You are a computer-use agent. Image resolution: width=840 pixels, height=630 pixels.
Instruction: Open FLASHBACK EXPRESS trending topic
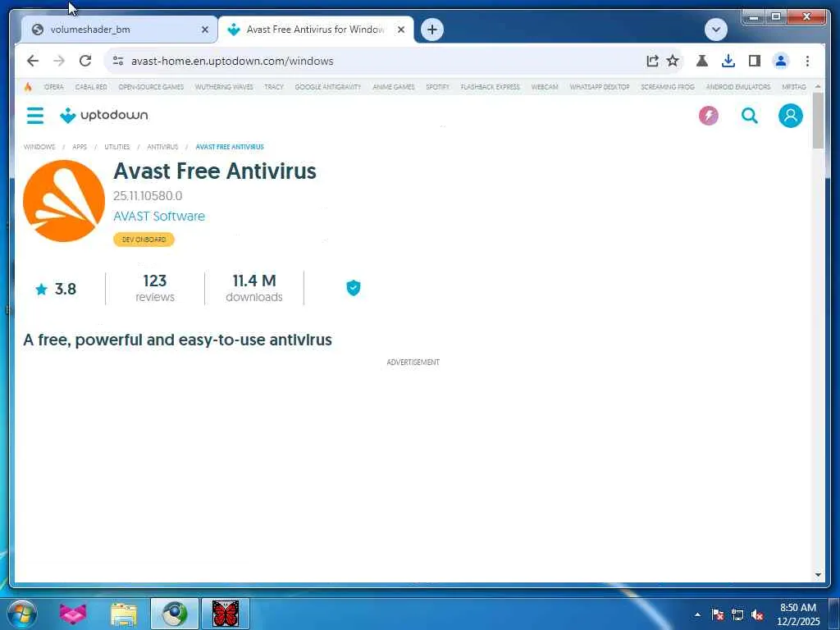(x=491, y=87)
